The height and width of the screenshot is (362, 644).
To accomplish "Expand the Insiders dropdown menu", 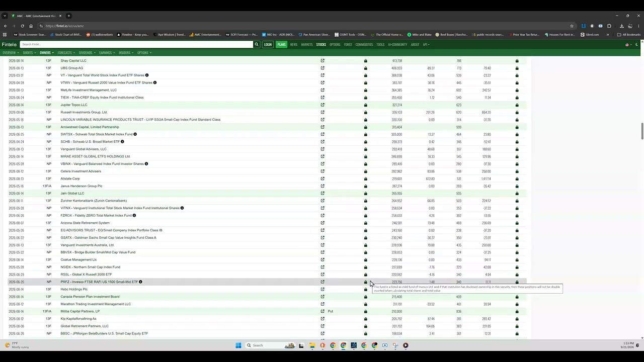I will [x=126, y=53].
